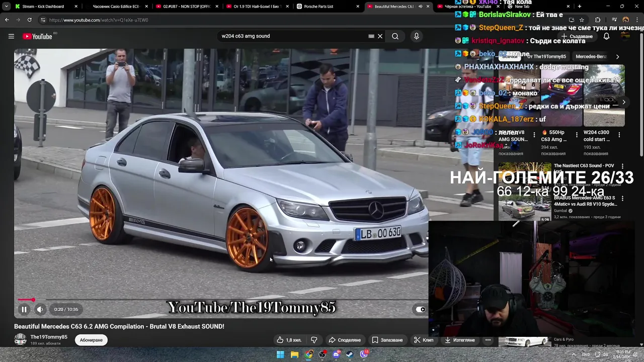View site information icon in address bar
The image size is (644, 362).
click(x=43, y=20)
